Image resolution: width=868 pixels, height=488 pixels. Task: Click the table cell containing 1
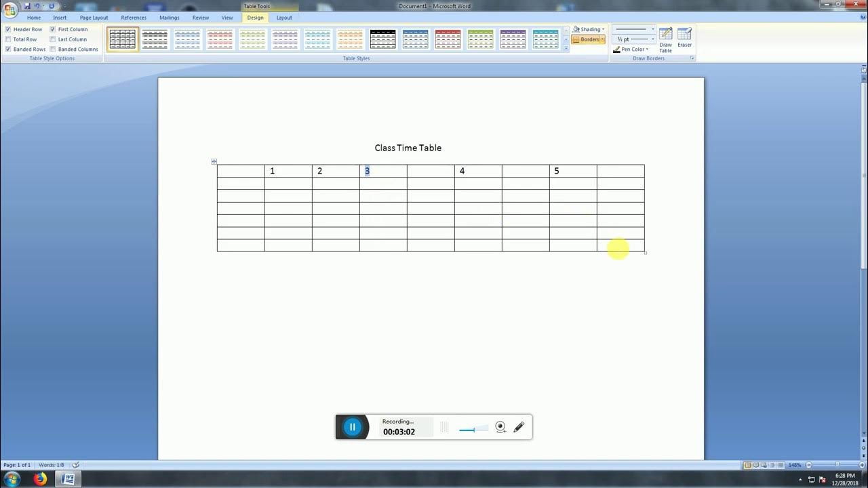tap(288, 171)
